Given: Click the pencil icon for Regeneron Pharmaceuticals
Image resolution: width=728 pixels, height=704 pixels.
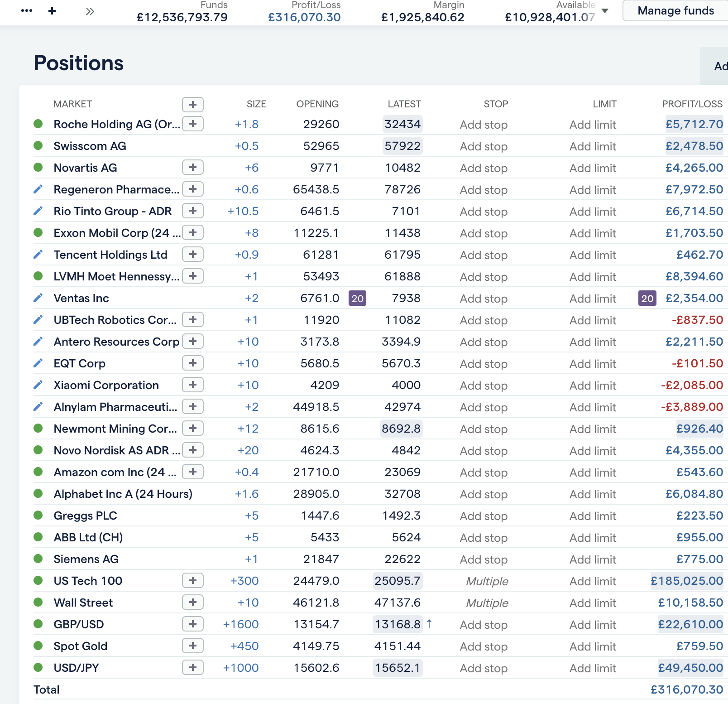Looking at the screenshot, I should pos(38,189).
